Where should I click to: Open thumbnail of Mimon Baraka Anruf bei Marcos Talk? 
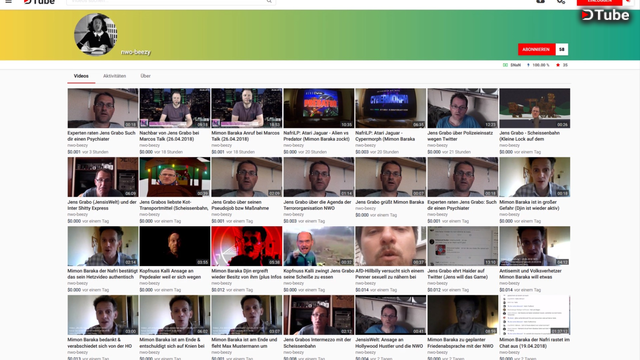point(247,108)
